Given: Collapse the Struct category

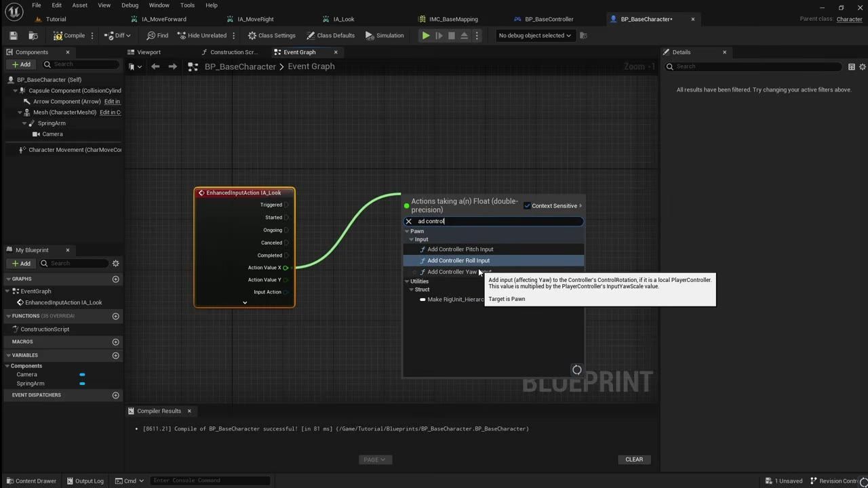Looking at the screenshot, I should pyautogui.click(x=411, y=289).
